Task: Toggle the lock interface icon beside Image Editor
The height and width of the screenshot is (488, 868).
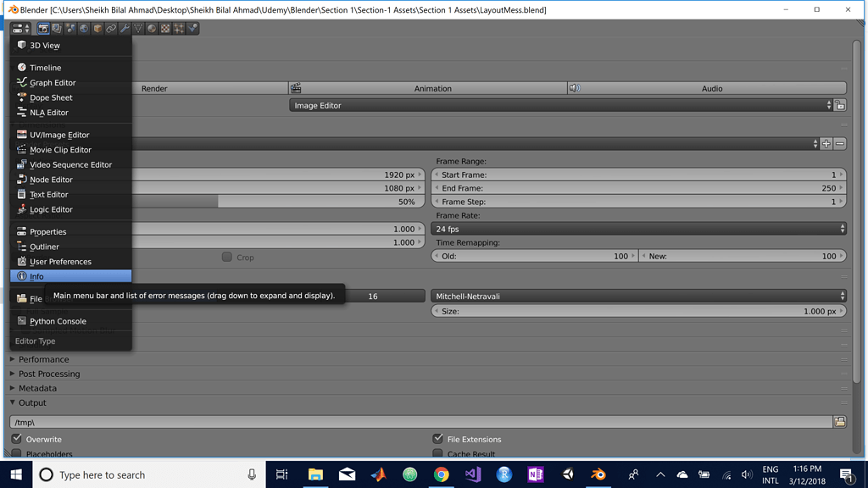Action: pyautogui.click(x=840, y=105)
